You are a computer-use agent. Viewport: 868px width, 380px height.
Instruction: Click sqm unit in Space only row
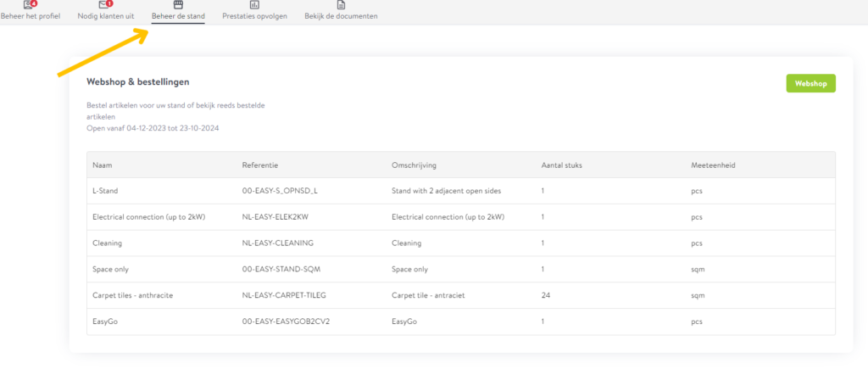698,269
